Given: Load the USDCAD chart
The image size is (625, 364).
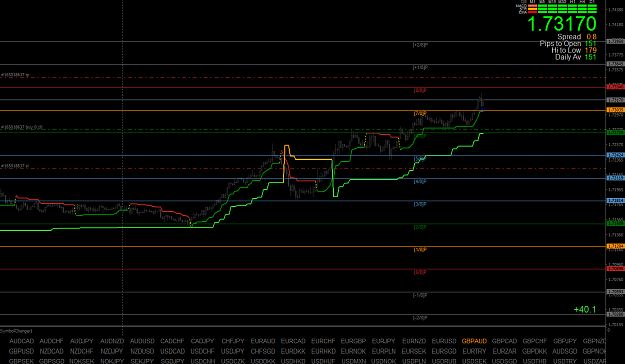Looking at the screenshot, I should [x=172, y=351].
